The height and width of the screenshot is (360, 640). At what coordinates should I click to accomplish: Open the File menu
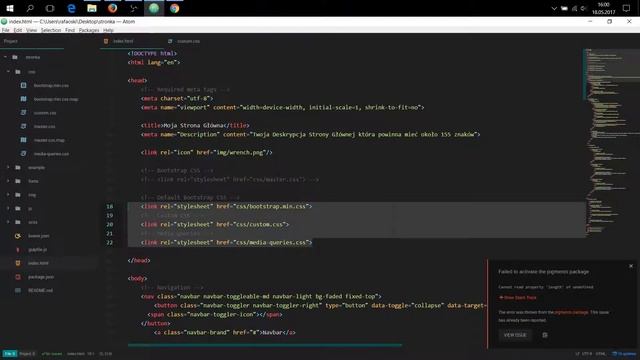pyautogui.click(x=6, y=30)
